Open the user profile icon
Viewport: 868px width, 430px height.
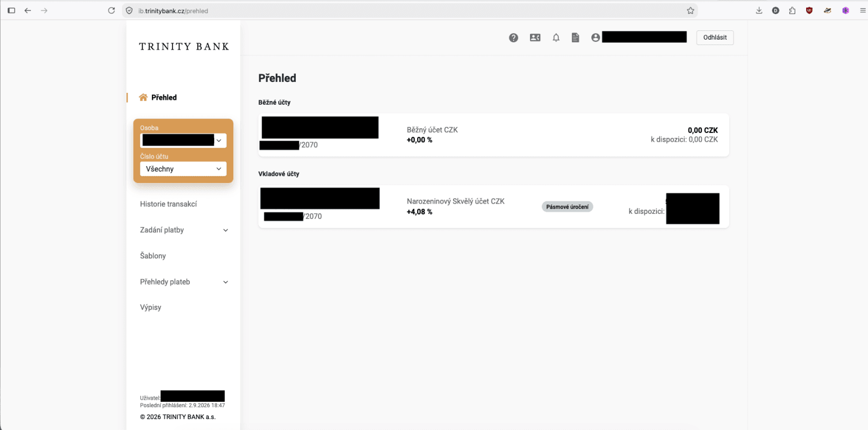tap(596, 37)
